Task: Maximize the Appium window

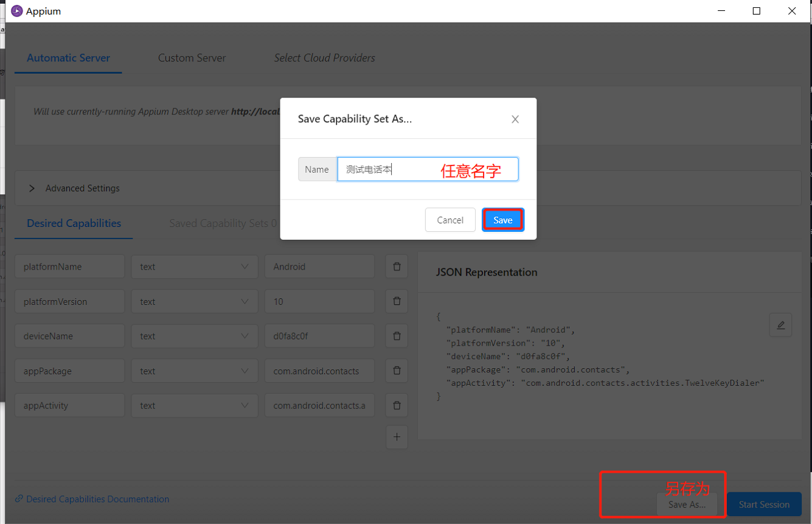Action: 757,11
